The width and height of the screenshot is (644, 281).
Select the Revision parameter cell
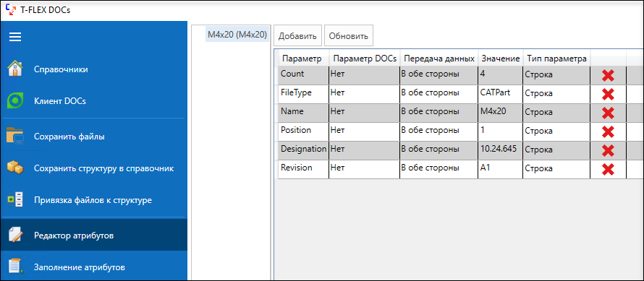click(x=303, y=170)
